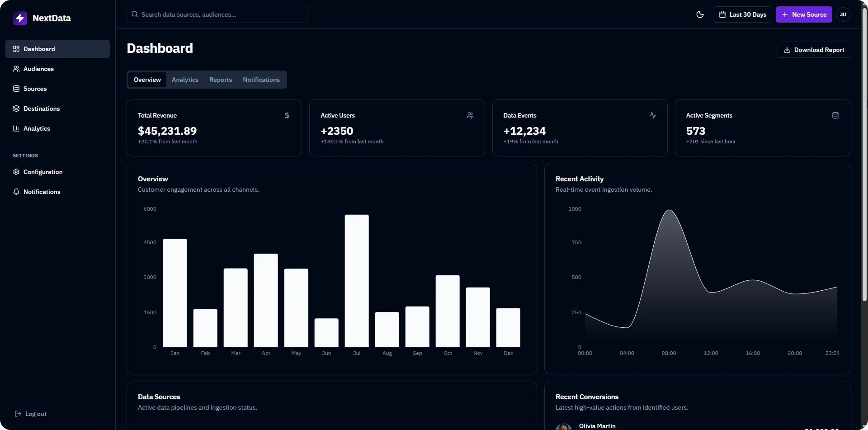Toggle dark mode with the moon icon
This screenshot has height=430, width=868.
[x=700, y=14]
